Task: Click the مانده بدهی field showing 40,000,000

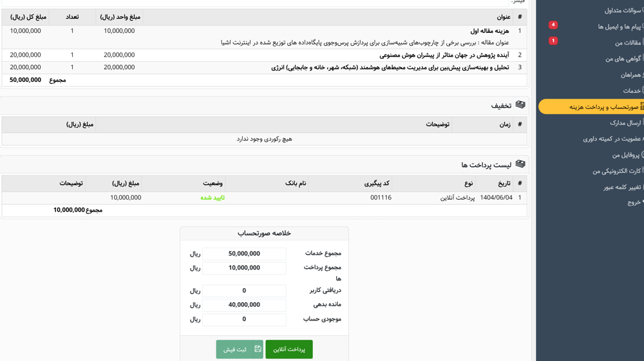Action: click(x=244, y=305)
